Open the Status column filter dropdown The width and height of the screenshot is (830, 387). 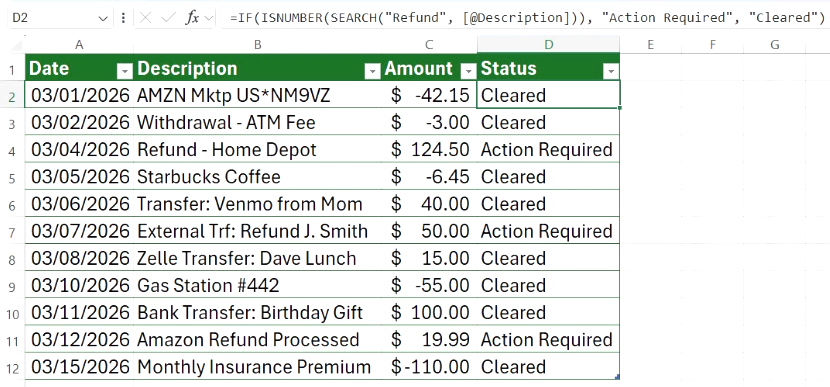(611, 71)
